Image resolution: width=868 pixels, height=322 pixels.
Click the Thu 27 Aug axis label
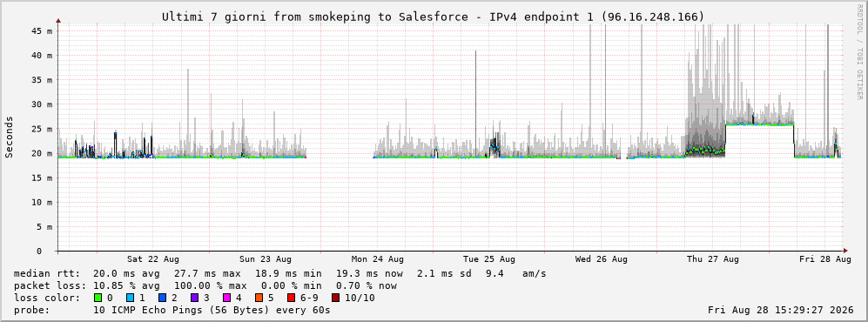click(x=713, y=259)
